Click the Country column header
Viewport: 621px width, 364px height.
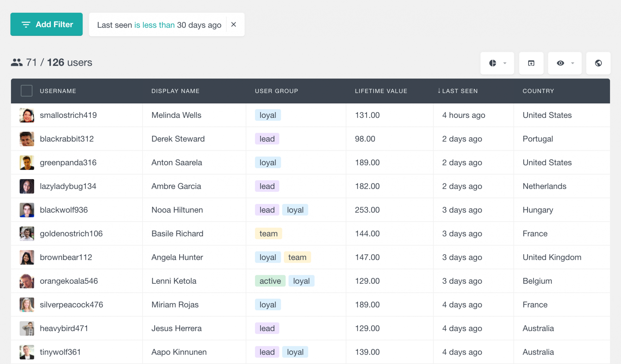coord(538,91)
